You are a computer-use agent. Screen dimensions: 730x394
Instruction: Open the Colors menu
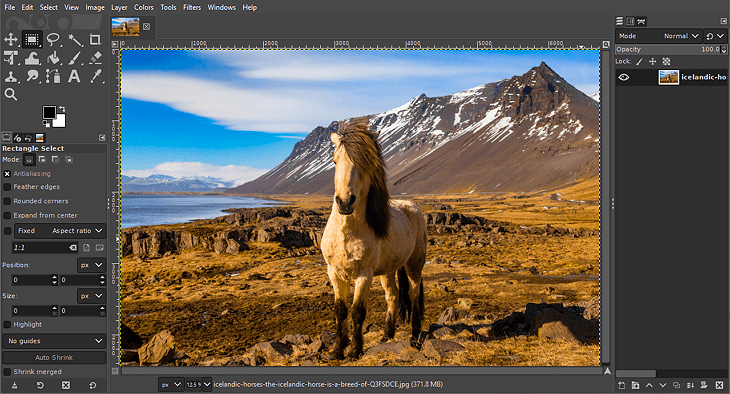[x=143, y=7]
